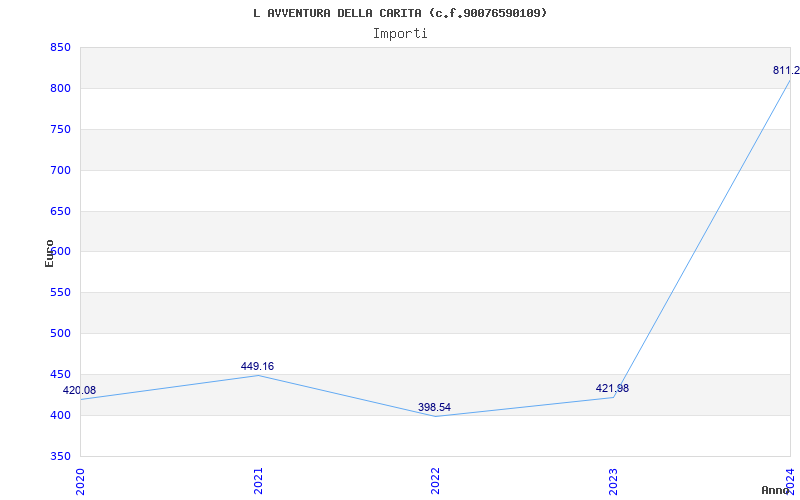Click the 449.16 data label
This screenshot has height=500, width=800.
[257, 366]
